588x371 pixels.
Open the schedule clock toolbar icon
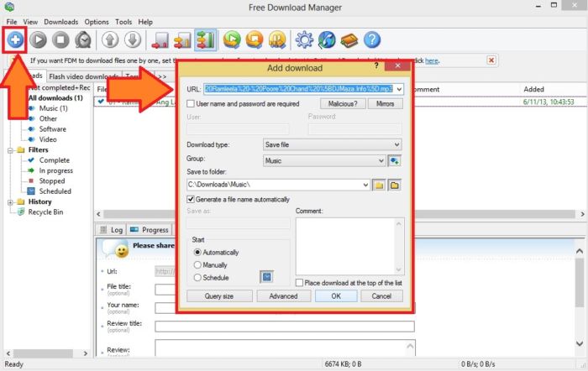[x=83, y=39]
